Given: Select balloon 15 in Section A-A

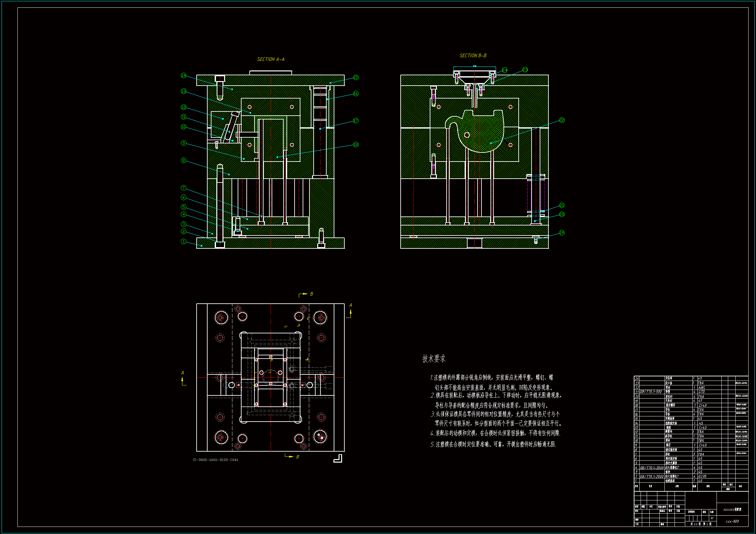Looking at the screenshot, I should click(x=356, y=78).
